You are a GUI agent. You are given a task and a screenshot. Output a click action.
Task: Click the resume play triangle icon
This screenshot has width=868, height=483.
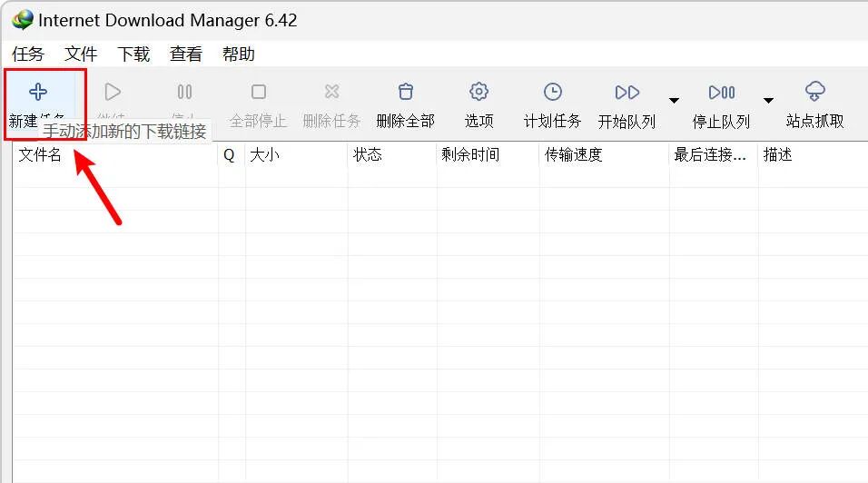pos(113,92)
